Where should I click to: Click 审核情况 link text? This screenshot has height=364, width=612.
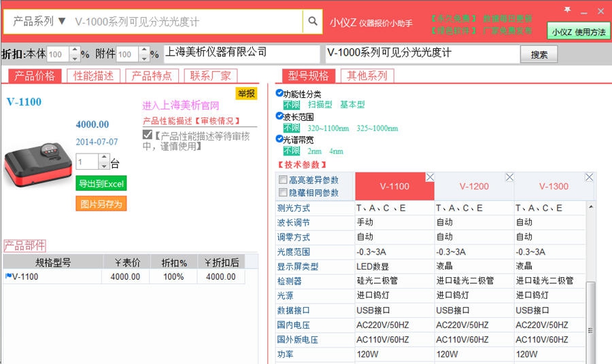click(217, 121)
